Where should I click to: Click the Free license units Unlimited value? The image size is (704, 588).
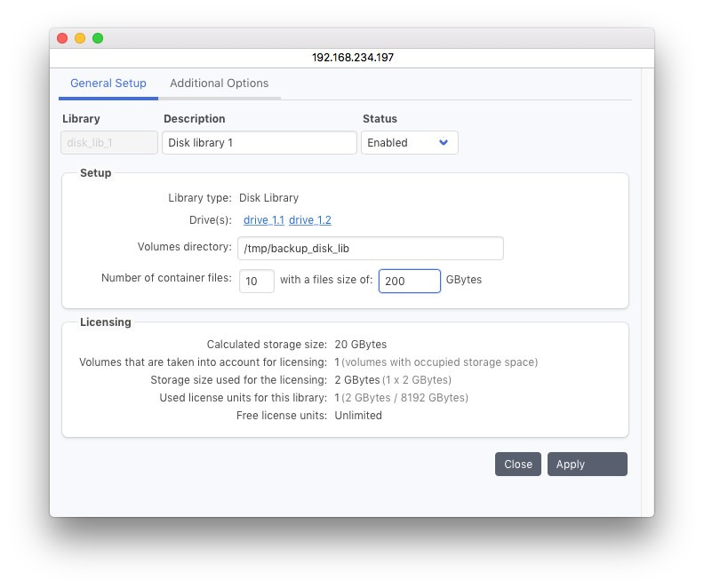[358, 416]
